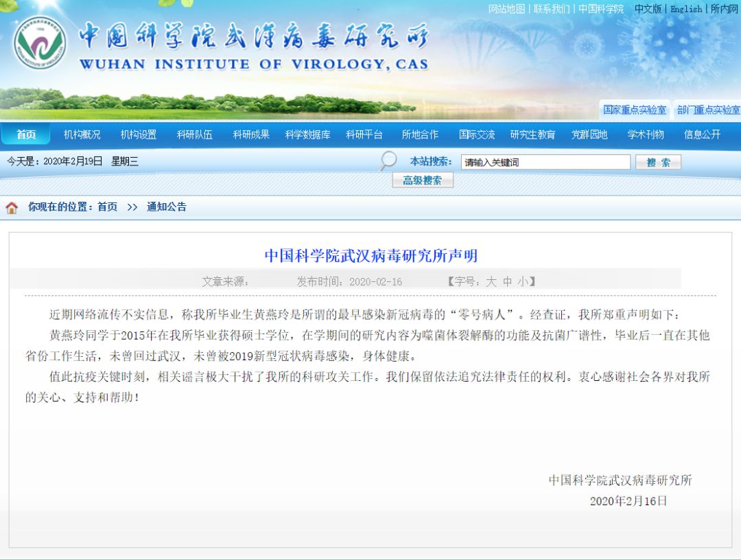Screen dimensions: 741x560
Task: Click the 联系我们 contact link
Action: click(552, 9)
